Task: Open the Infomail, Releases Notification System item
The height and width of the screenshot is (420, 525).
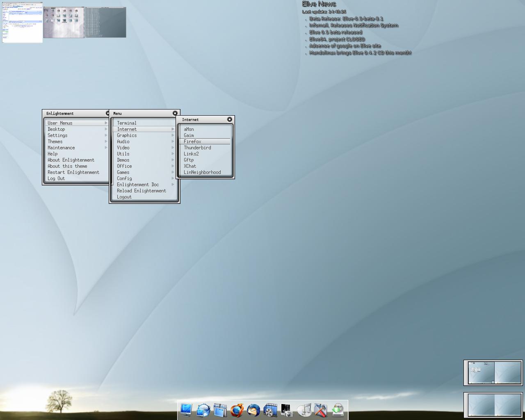Action: coord(354,25)
